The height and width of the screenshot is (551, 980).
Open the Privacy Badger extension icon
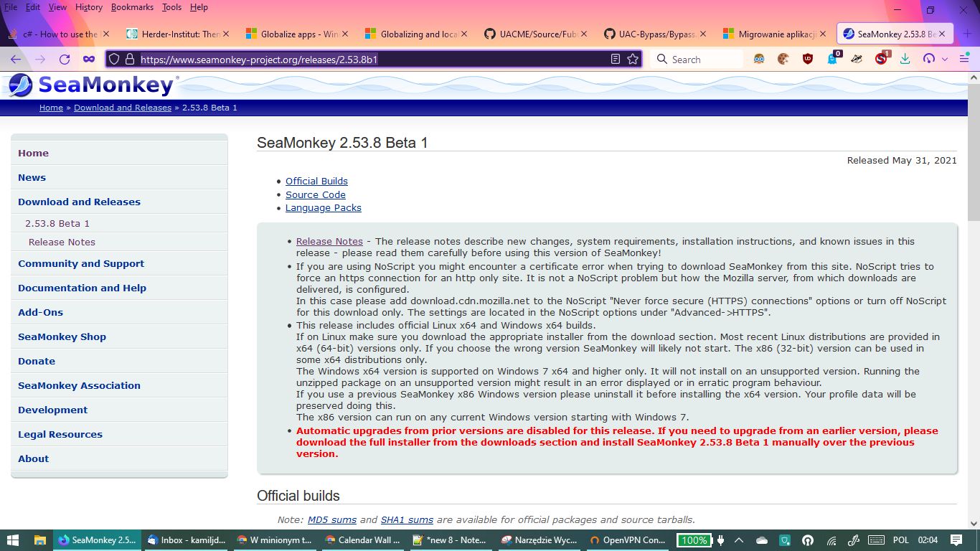tap(857, 60)
